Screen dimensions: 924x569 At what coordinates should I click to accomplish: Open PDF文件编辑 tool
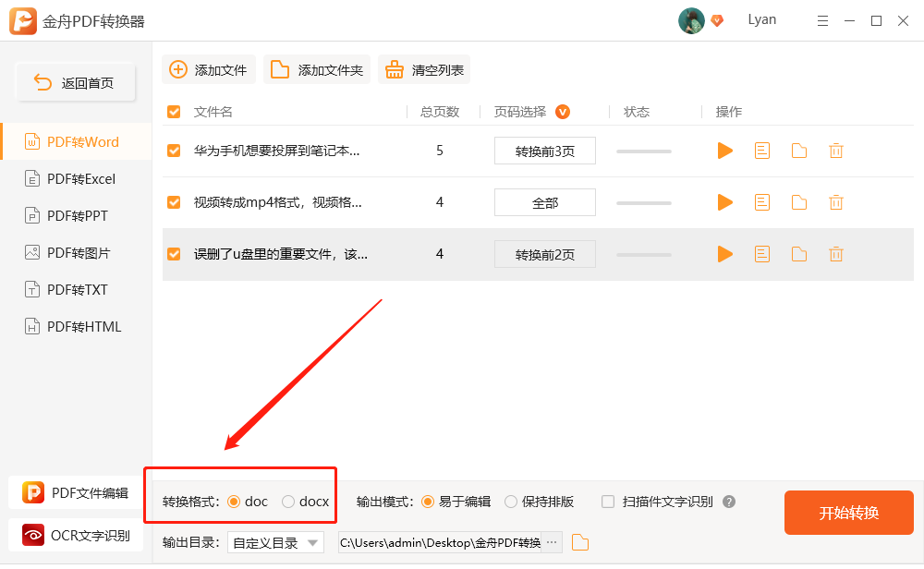coord(76,492)
